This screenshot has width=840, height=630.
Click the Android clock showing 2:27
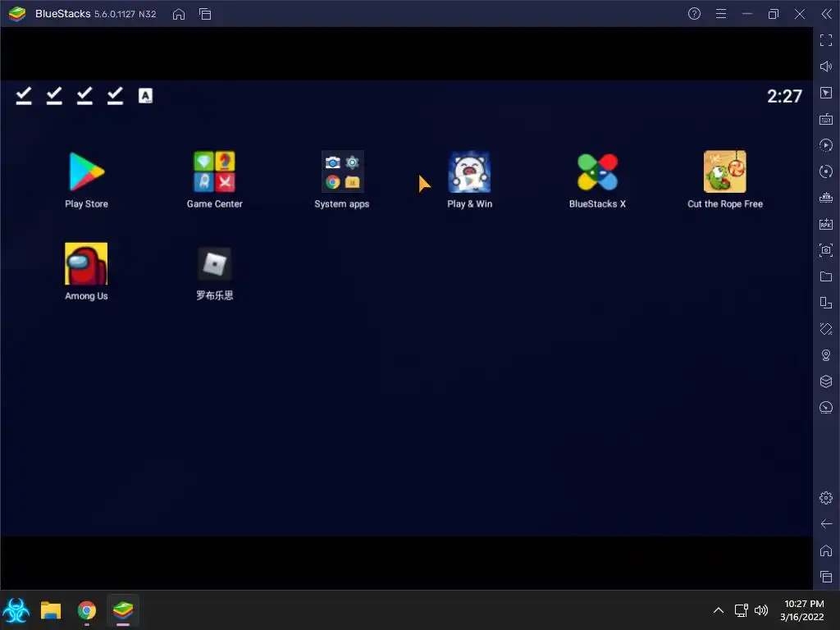point(784,97)
